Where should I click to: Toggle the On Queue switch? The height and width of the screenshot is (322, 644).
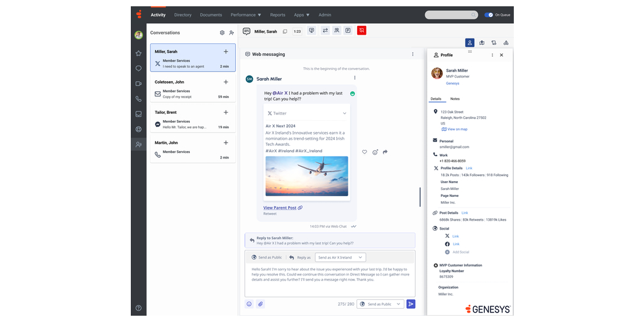tap(489, 14)
